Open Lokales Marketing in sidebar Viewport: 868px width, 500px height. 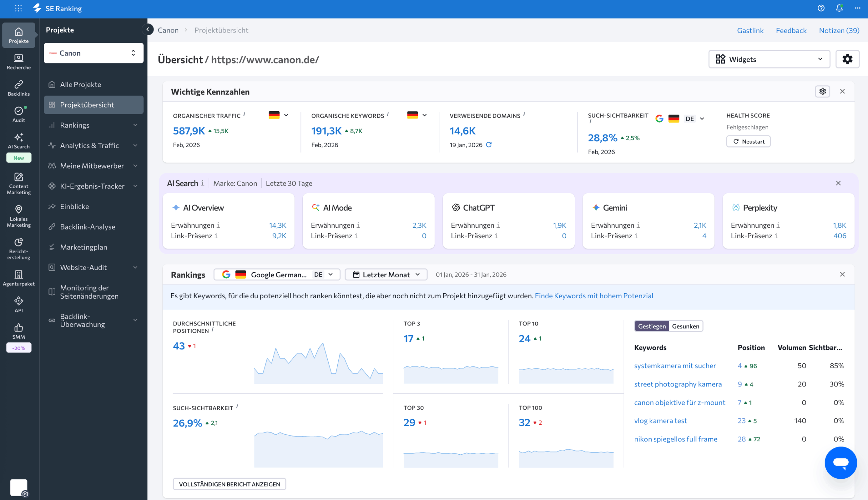(x=19, y=216)
